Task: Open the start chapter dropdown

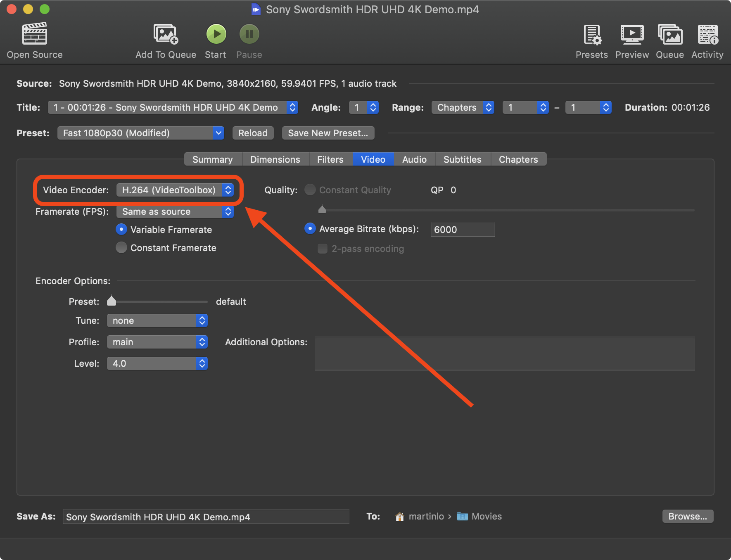Action: (x=526, y=107)
